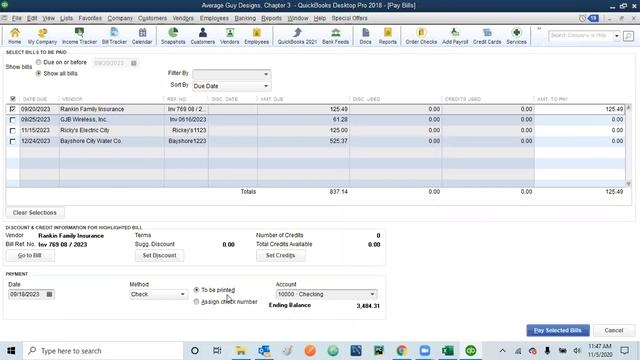
Task: Toggle the select-all bills header checkbox
Action: 13,99
